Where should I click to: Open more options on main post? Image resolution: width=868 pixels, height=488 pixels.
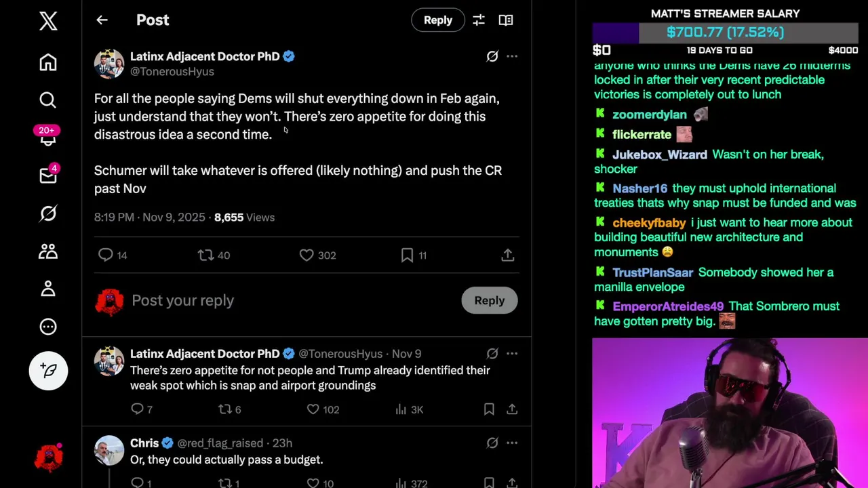512,56
